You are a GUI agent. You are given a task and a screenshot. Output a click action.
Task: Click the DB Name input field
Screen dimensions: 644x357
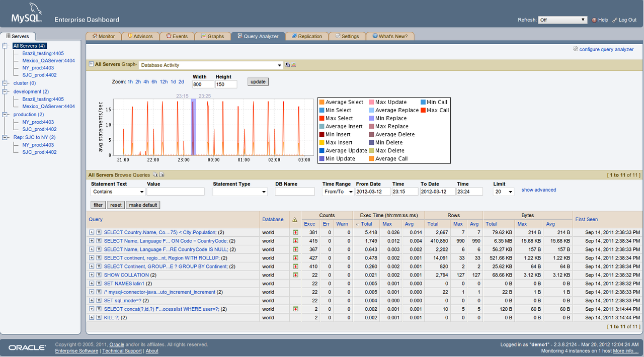point(295,192)
